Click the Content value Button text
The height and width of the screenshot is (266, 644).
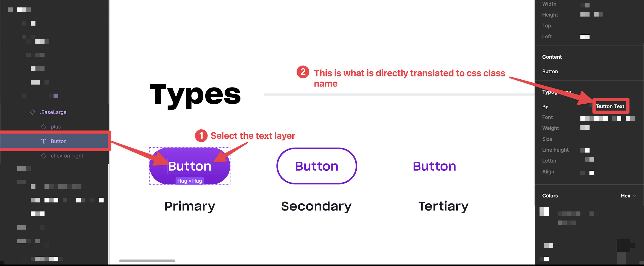(550, 71)
